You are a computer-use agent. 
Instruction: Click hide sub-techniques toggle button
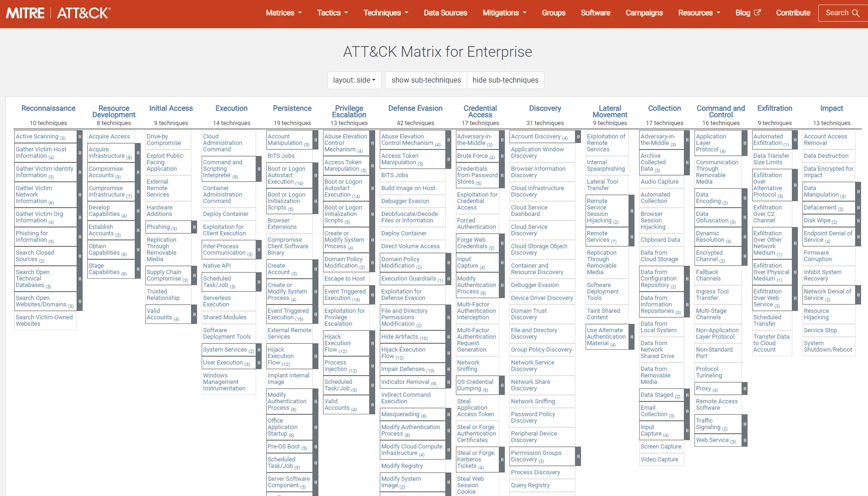pos(505,80)
